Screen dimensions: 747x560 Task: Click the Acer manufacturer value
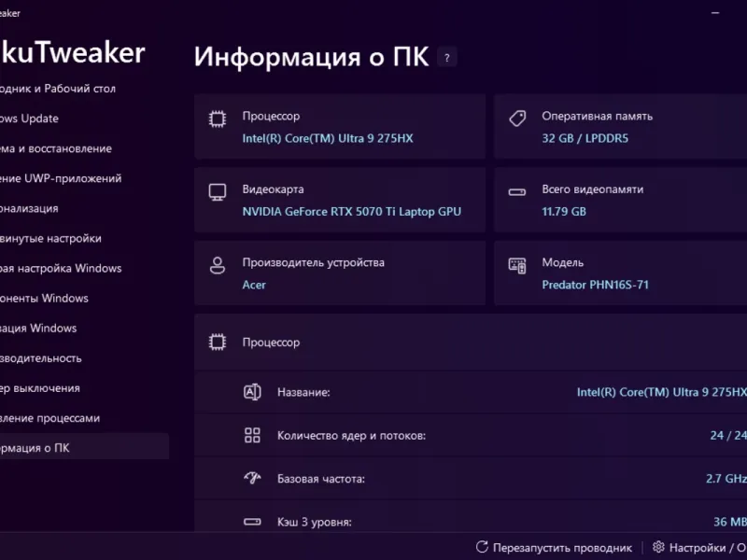254,286
